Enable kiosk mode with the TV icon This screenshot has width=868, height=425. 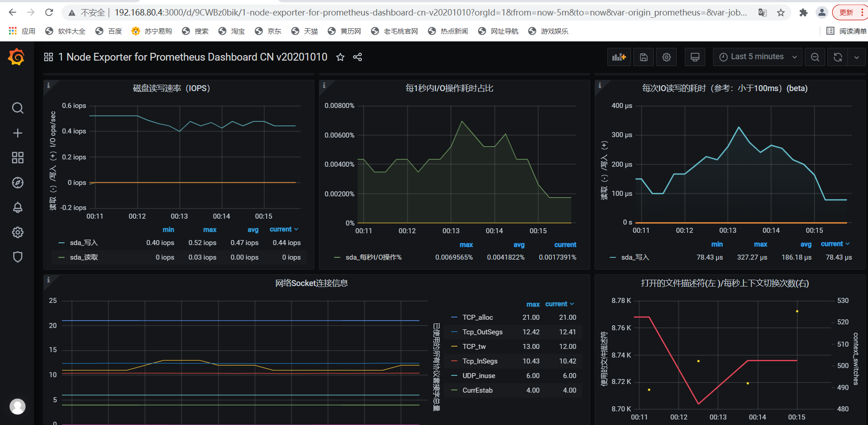[694, 57]
